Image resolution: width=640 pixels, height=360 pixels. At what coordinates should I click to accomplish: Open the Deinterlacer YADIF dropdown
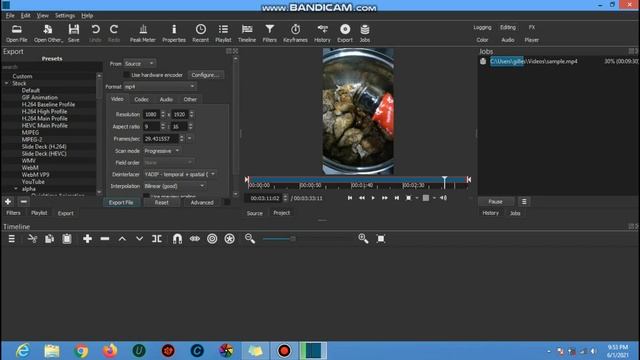180,174
